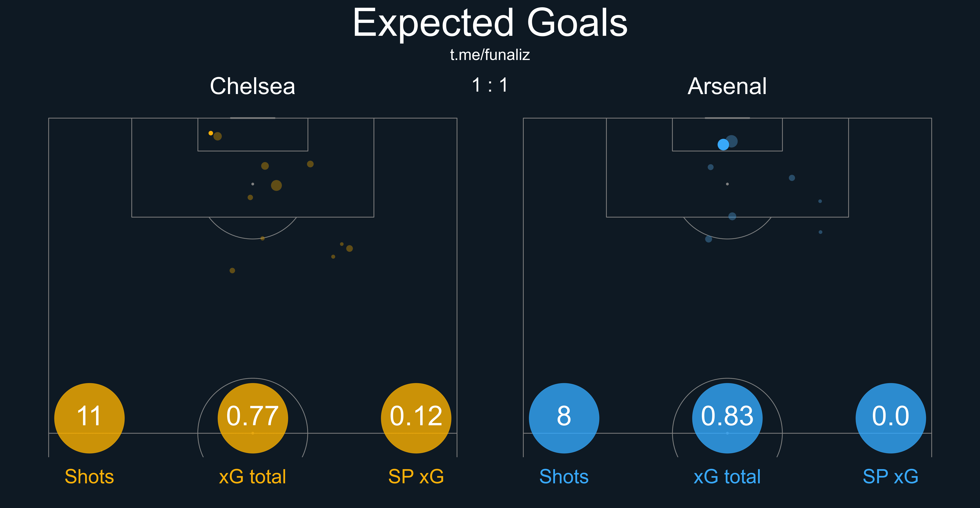Click the 1 : 1 match score
Viewport: 980px width, 508px height.
(490, 85)
